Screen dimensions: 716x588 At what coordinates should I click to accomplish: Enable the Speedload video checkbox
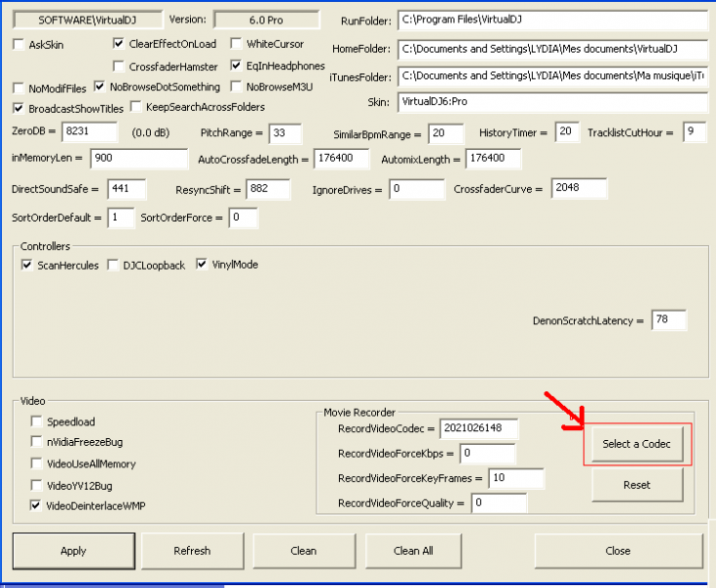coord(36,421)
